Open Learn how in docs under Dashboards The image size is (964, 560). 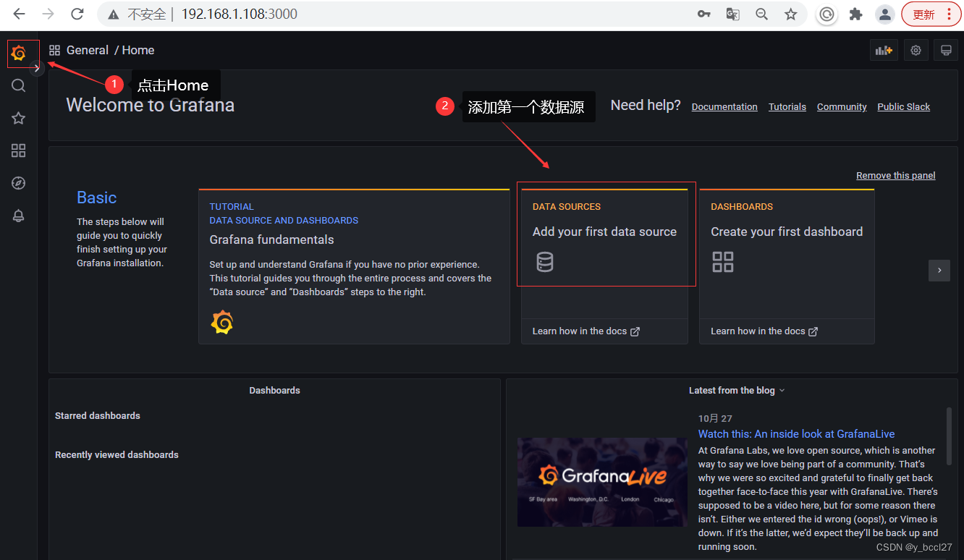764,331
